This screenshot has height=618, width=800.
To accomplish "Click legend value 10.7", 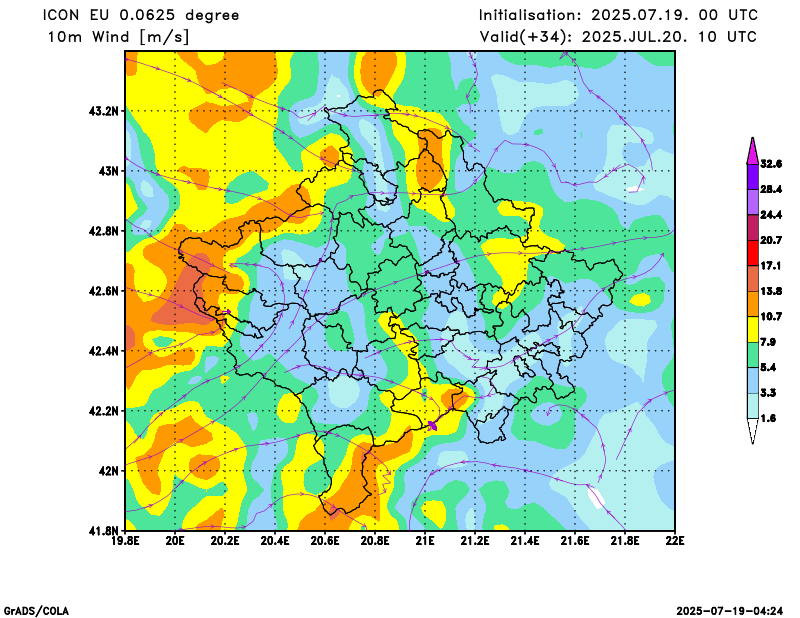I will (771, 317).
